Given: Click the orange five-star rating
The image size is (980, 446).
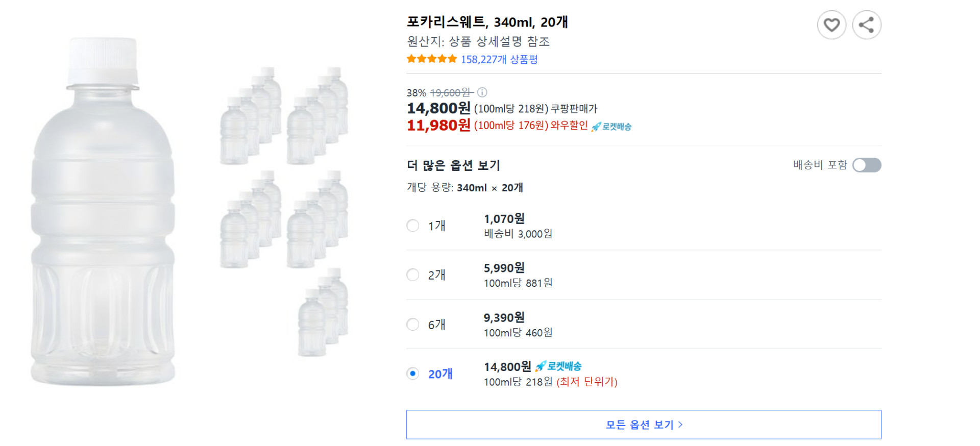Looking at the screenshot, I should click(x=431, y=59).
